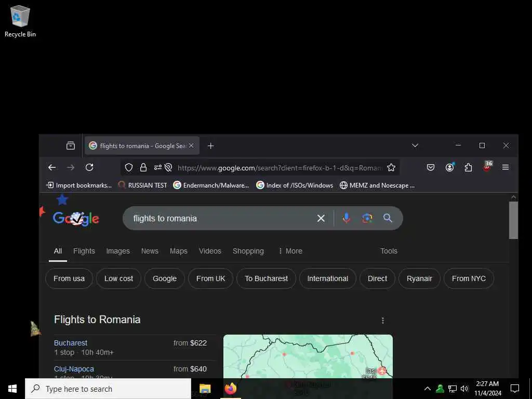Image resolution: width=532 pixels, height=399 pixels.
Task: Open tracking protection shield icon
Action: pos(129,168)
